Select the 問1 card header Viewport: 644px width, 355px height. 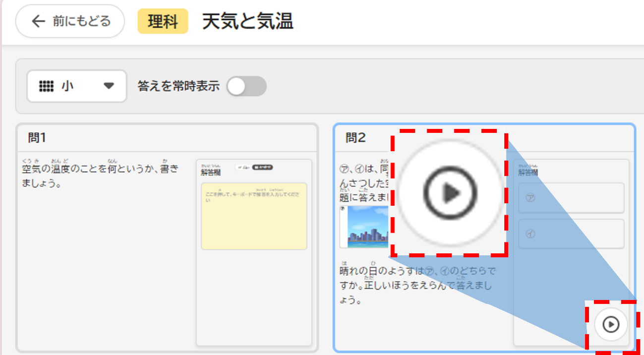point(167,138)
